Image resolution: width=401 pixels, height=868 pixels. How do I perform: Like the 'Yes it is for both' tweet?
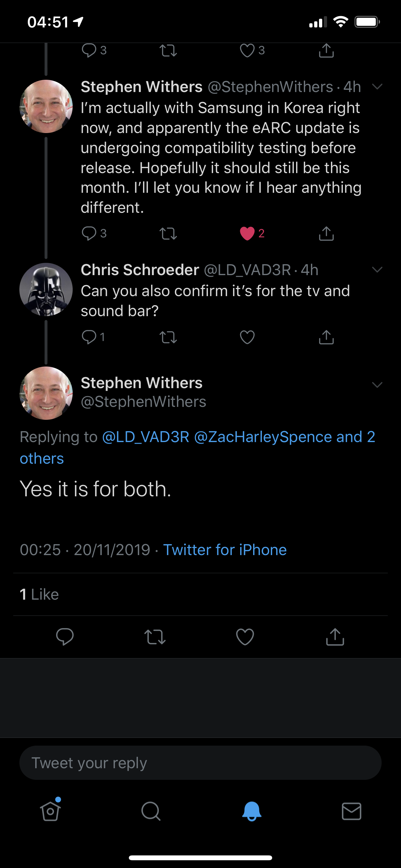tap(245, 637)
